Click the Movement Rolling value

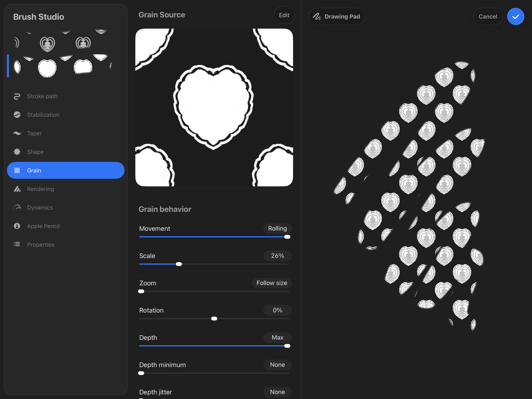coord(277,229)
